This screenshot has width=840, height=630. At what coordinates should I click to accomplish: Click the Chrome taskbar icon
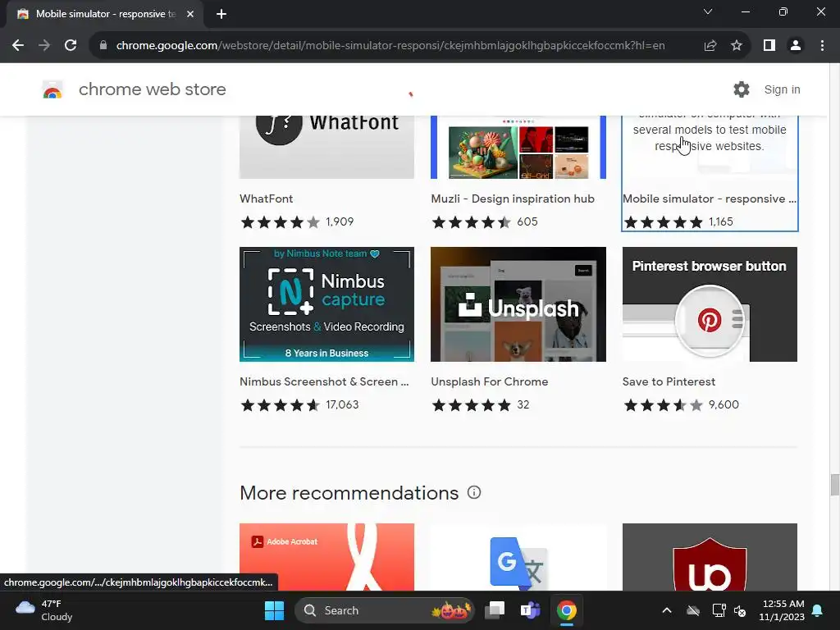coord(566,610)
